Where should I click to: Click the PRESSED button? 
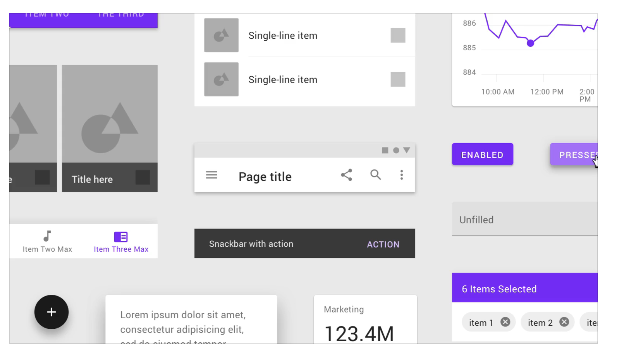click(x=574, y=154)
